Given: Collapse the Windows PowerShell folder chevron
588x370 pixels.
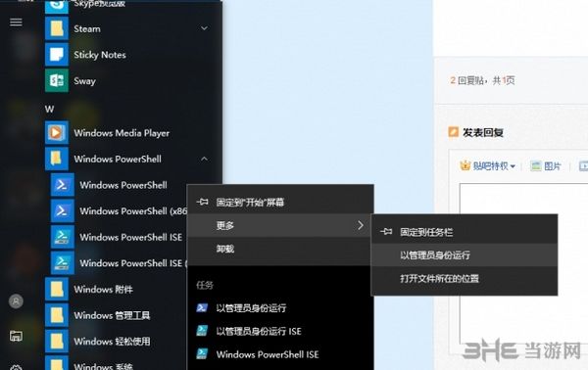Looking at the screenshot, I should 204,159.
